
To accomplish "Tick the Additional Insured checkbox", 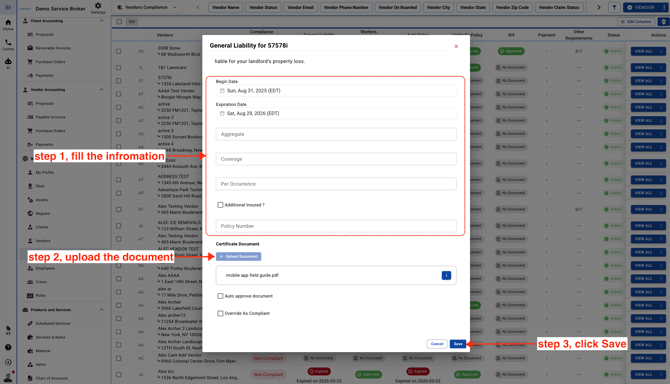I will (x=220, y=205).
